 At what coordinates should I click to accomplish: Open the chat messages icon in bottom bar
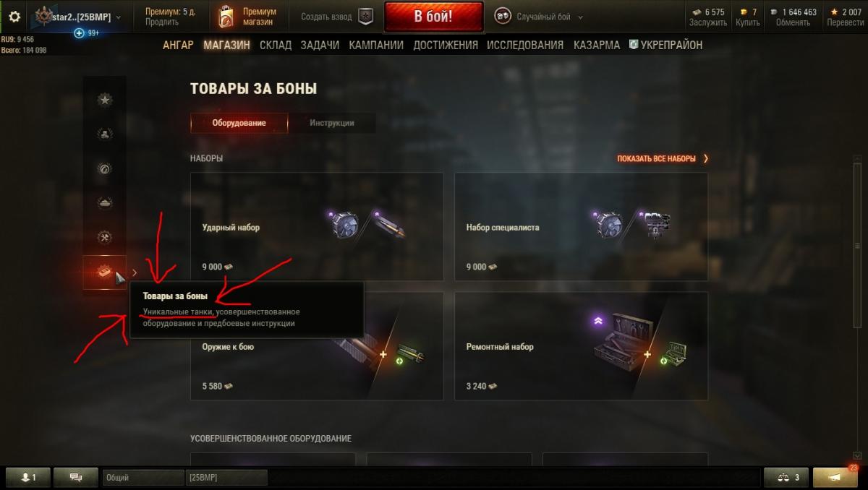[x=75, y=477]
